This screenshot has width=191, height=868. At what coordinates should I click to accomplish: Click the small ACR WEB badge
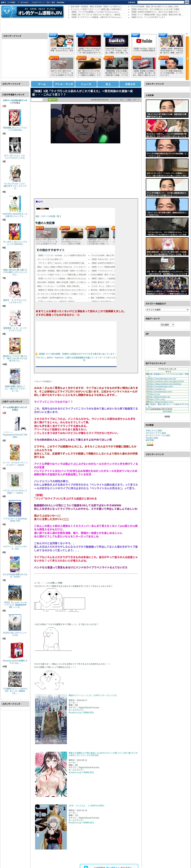coord(167,416)
